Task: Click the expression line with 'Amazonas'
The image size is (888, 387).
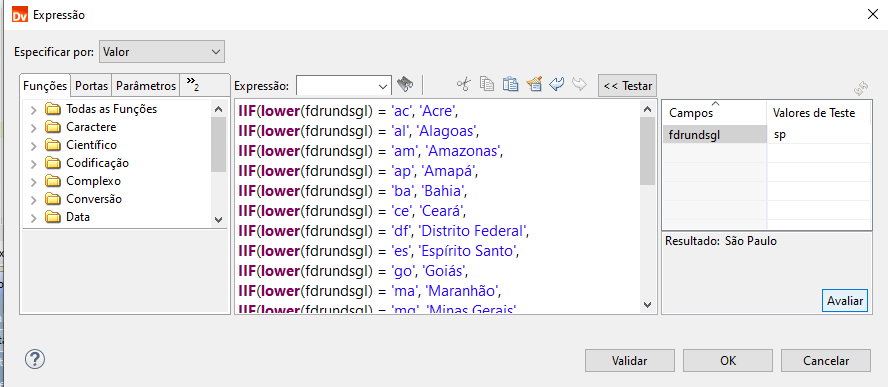Action: (x=371, y=151)
